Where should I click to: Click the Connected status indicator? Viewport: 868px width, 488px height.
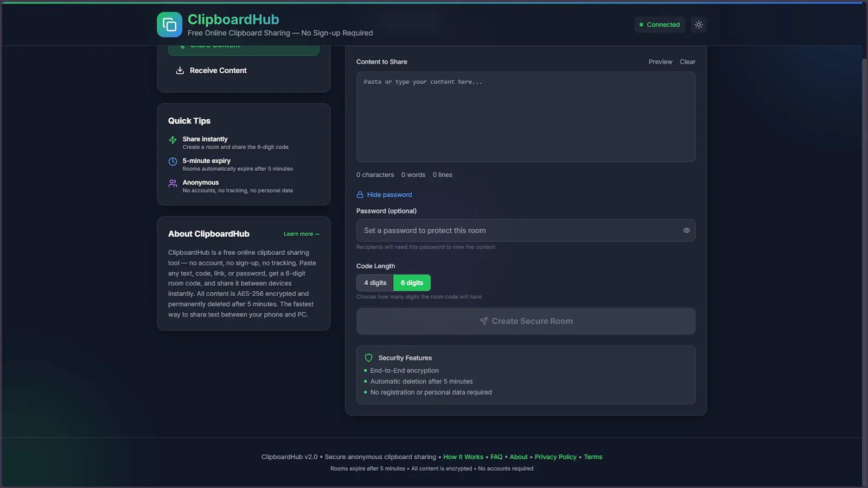pyautogui.click(x=660, y=25)
